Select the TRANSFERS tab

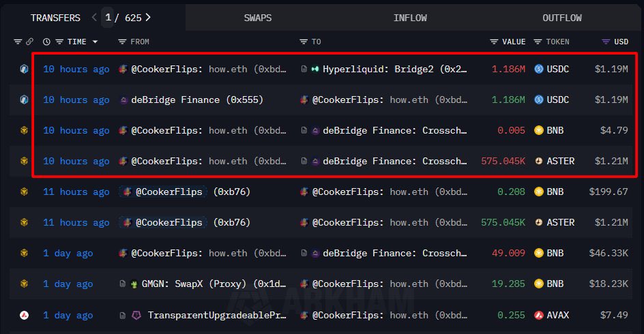[x=55, y=18]
